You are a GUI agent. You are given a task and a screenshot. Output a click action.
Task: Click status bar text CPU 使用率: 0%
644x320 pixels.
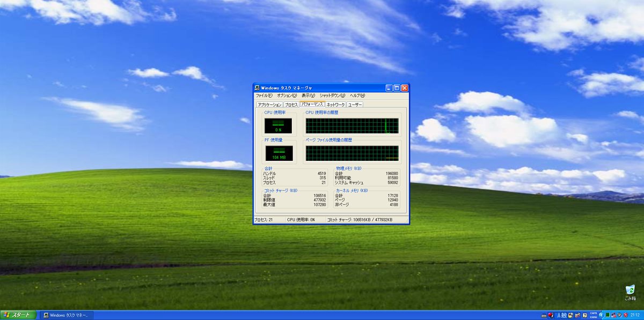(301, 220)
